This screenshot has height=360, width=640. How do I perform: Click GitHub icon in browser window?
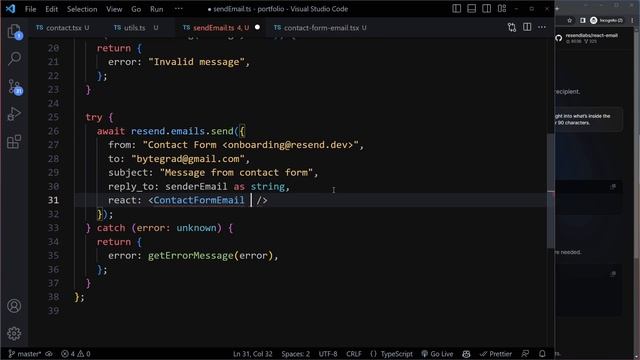[559, 38]
